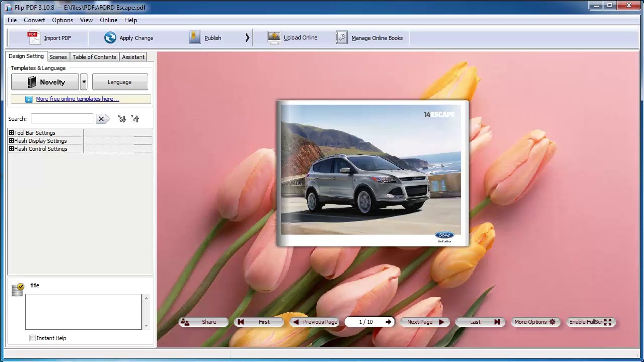Click the collapse all settings icon
This screenshot has width=644, height=362.
[x=135, y=119]
